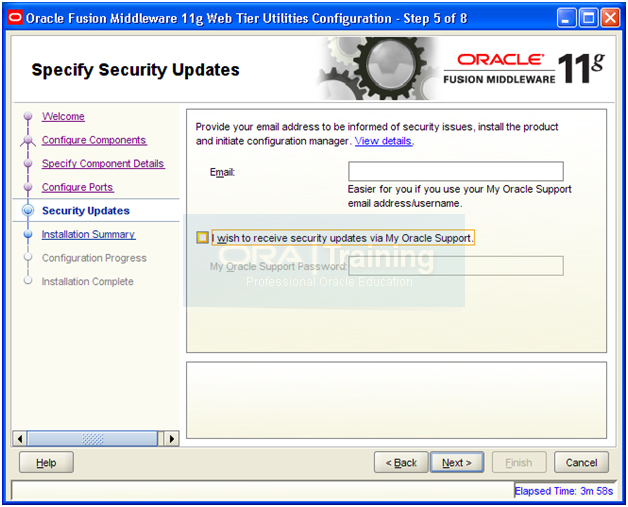Screen dimensions: 628x507
Task: Go back with the Back button
Action: (x=401, y=463)
